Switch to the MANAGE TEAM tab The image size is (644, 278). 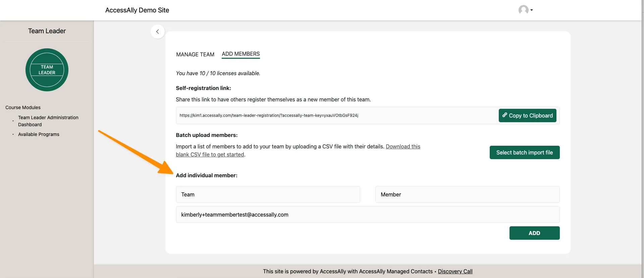195,54
